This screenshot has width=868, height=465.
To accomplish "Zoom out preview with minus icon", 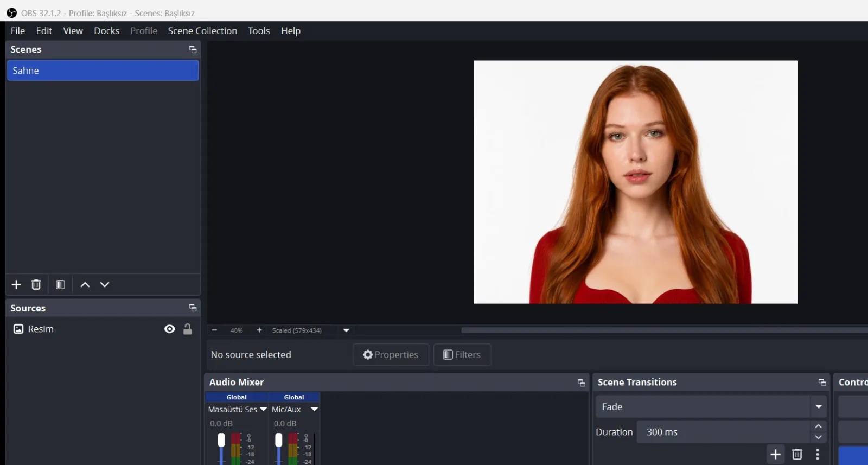I will [214, 330].
